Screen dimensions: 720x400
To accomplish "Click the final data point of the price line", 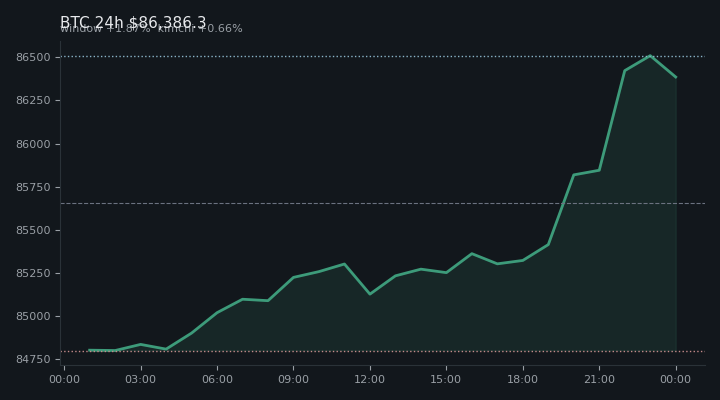I will tap(676, 77).
